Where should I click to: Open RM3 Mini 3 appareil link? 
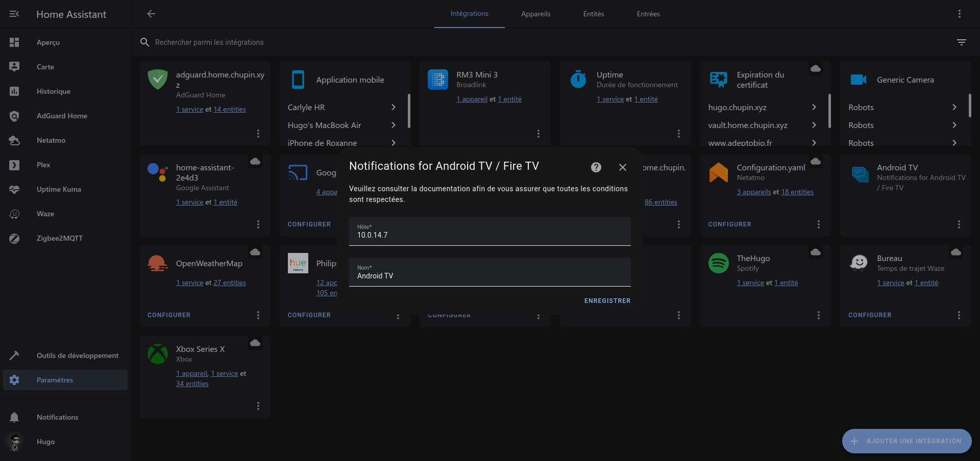[x=472, y=99]
